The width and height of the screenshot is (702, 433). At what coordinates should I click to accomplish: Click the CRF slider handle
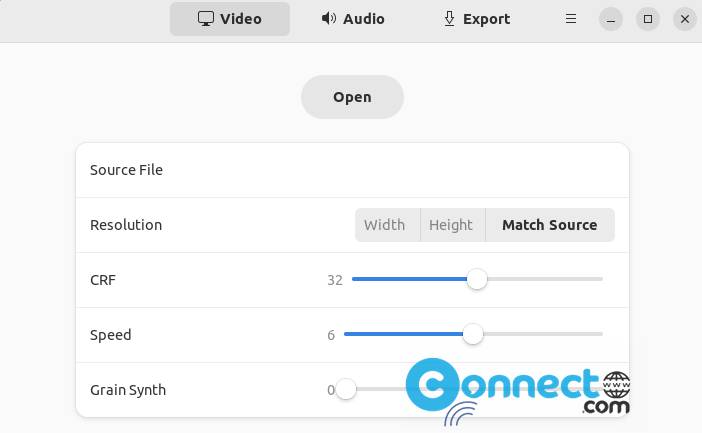[477, 279]
